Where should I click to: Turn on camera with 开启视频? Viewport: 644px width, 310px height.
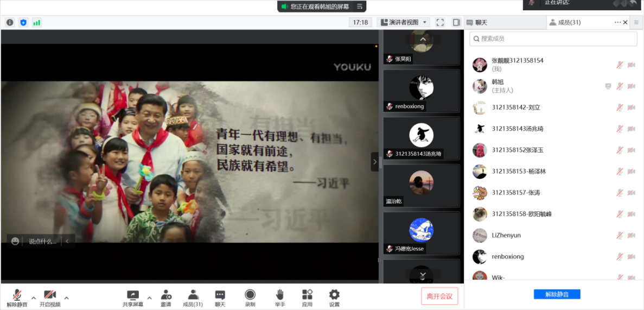[50, 298]
